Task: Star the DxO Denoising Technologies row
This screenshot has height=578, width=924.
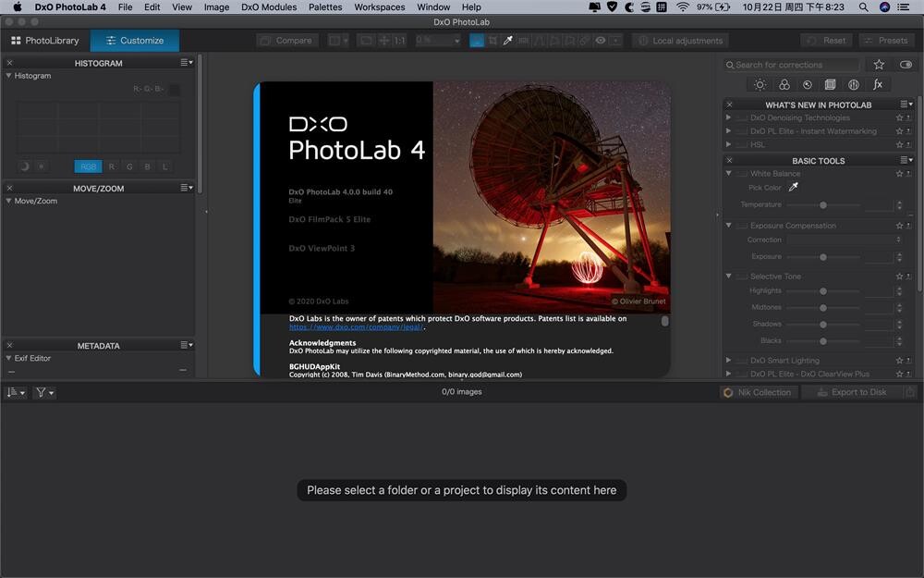Action: pos(899,118)
